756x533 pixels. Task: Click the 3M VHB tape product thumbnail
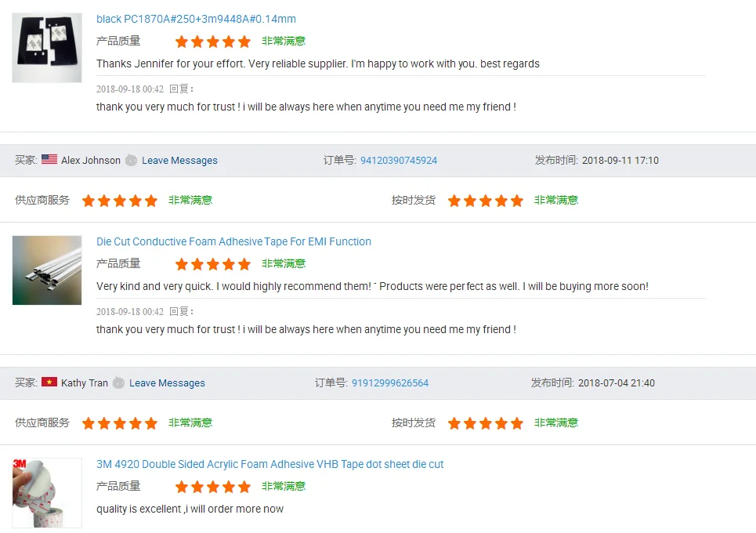click(x=47, y=492)
